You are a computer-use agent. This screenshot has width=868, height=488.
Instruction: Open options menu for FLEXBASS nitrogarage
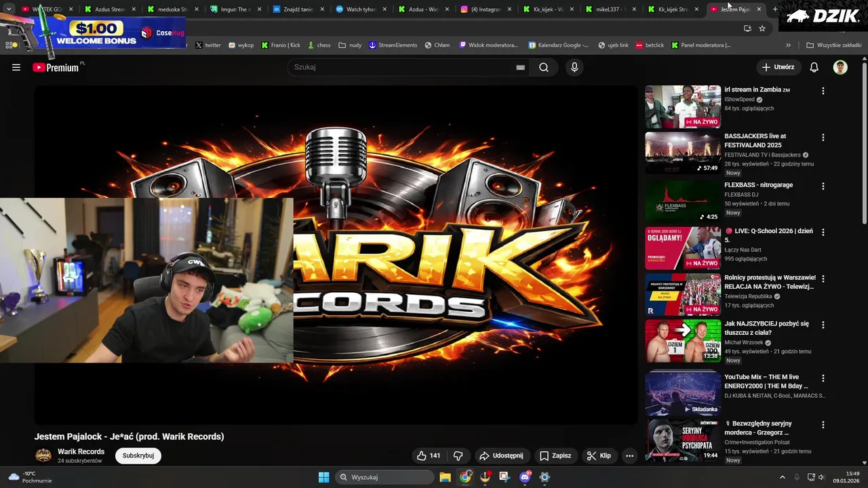823,186
